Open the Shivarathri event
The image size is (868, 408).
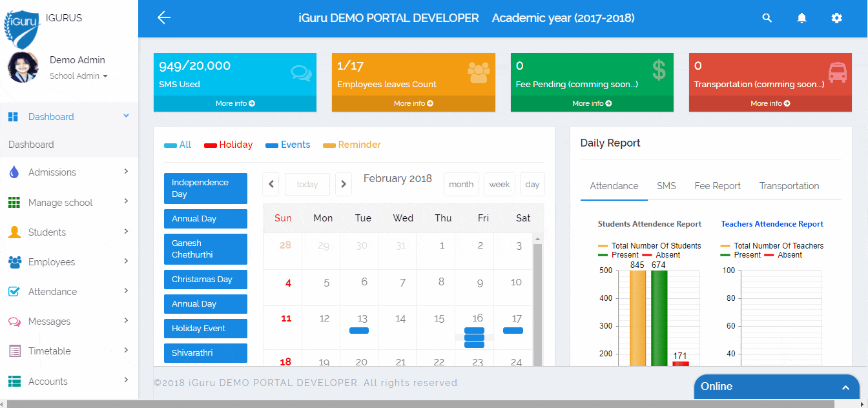(x=205, y=353)
